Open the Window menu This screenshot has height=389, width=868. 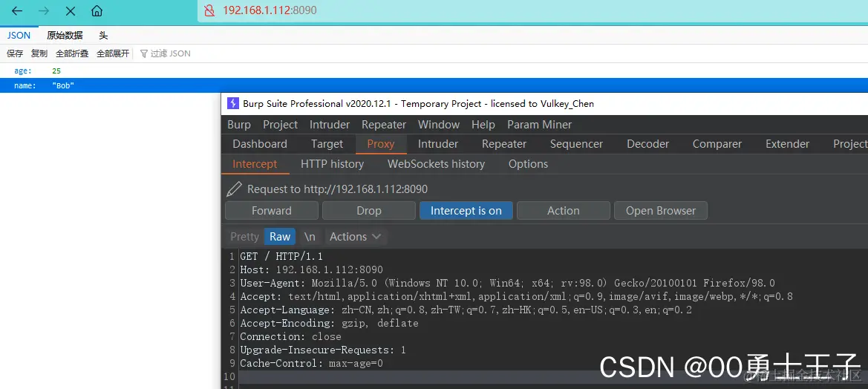[x=438, y=125]
